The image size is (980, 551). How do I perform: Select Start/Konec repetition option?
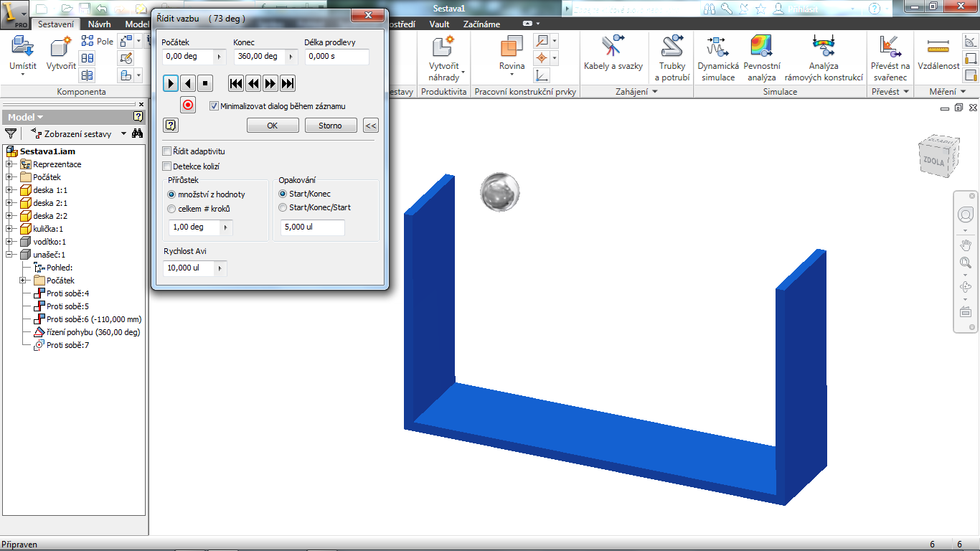point(283,194)
